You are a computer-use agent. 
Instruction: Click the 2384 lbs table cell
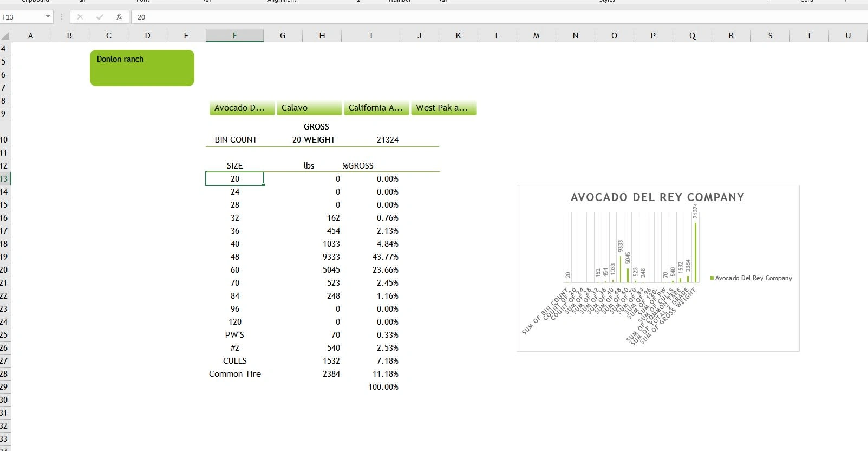(x=322, y=374)
